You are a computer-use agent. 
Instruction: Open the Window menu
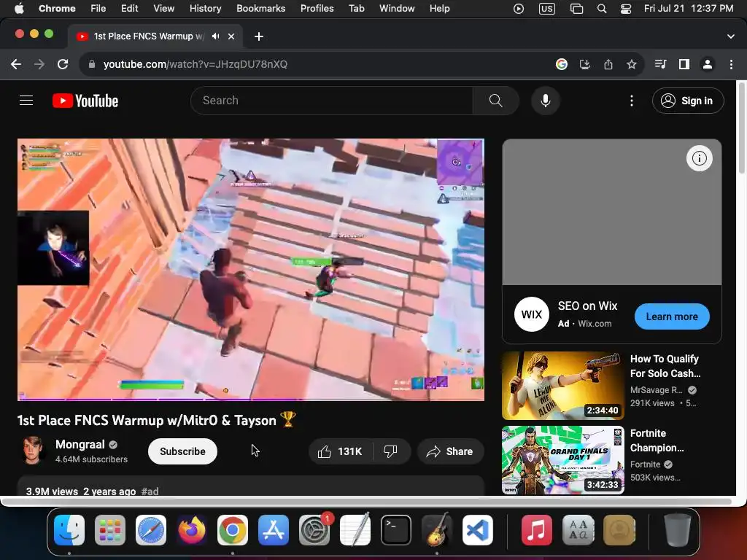click(397, 8)
